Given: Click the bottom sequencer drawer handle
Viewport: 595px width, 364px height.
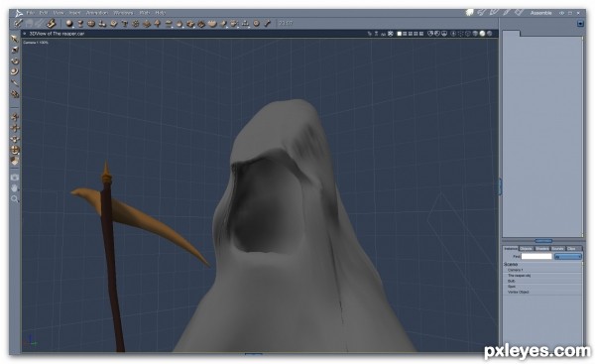Looking at the screenshot, I should tap(254, 354).
